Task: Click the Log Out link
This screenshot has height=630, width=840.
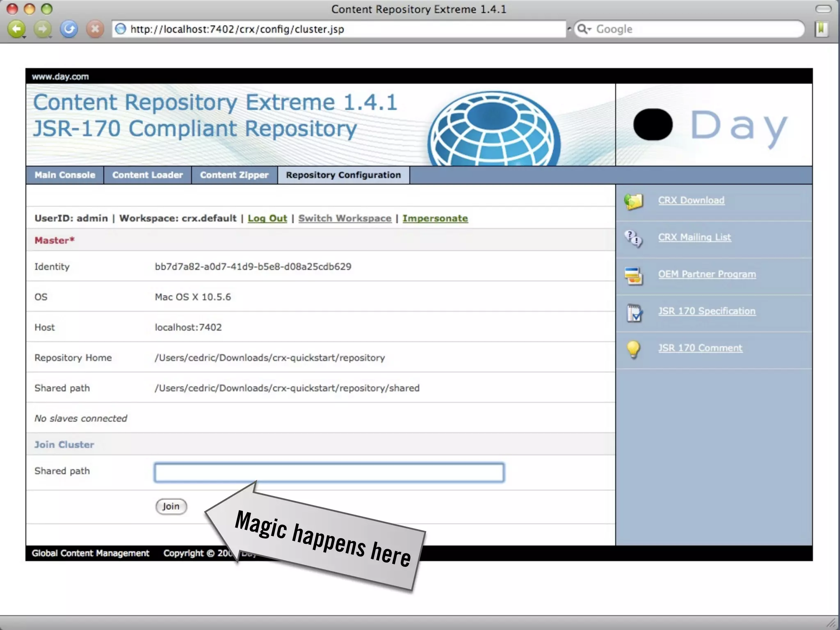Action: pos(267,218)
